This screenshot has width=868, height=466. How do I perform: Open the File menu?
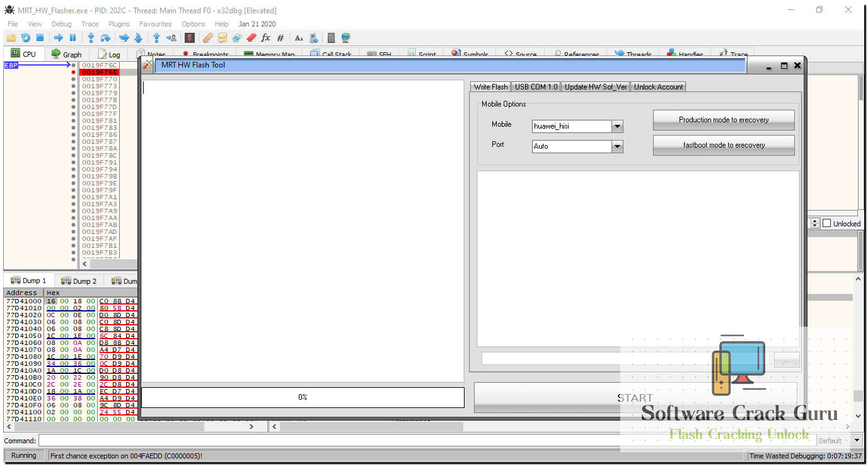pos(13,24)
